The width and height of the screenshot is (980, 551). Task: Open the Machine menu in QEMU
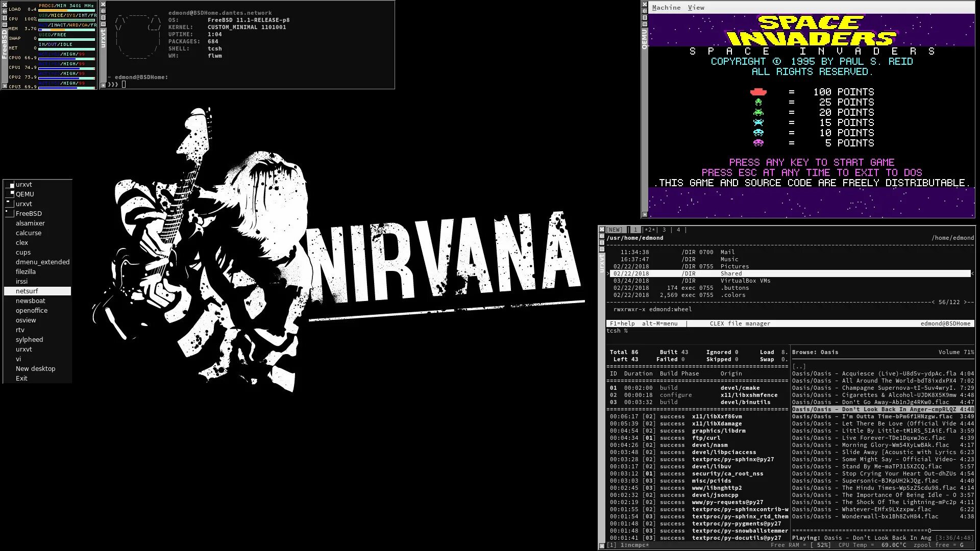(666, 8)
